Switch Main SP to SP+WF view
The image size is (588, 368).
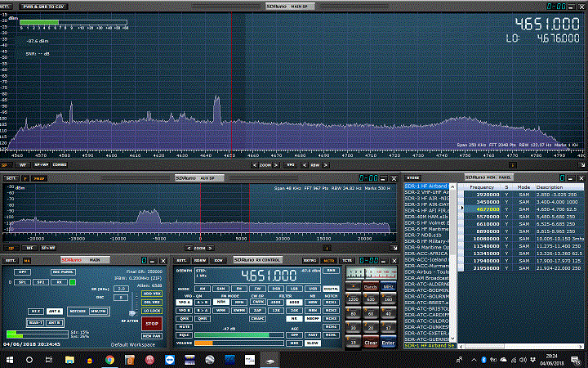[x=42, y=165]
